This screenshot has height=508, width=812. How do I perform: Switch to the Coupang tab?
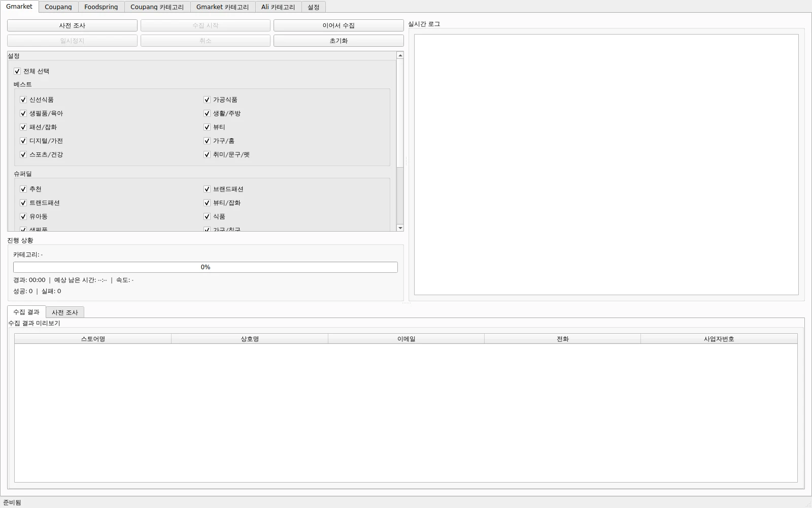coord(58,7)
